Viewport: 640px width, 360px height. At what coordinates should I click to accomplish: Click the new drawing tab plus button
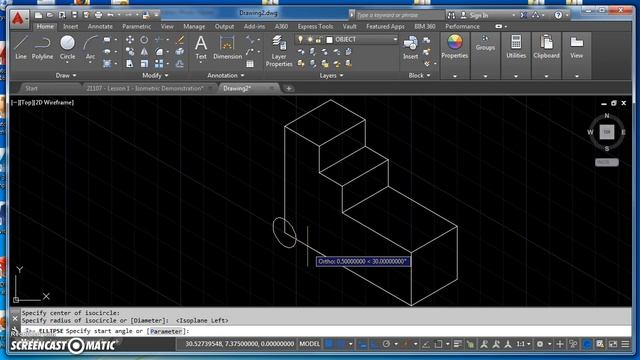[289, 88]
